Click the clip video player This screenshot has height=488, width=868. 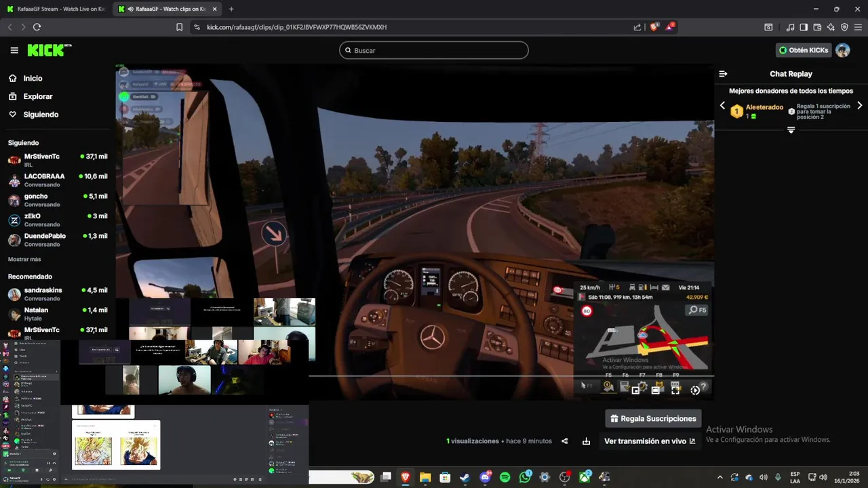[x=415, y=232]
